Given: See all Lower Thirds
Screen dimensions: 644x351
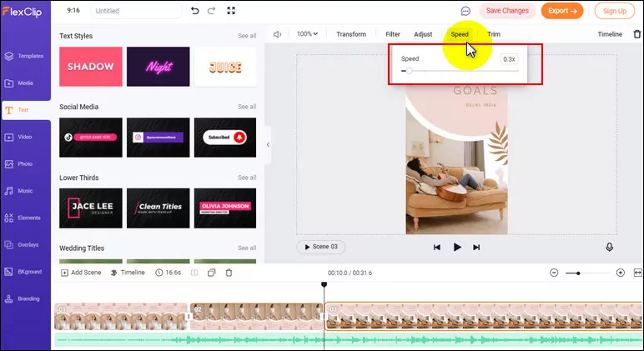Looking at the screenshot, I should pyautogui.click(x=247, y=178).
